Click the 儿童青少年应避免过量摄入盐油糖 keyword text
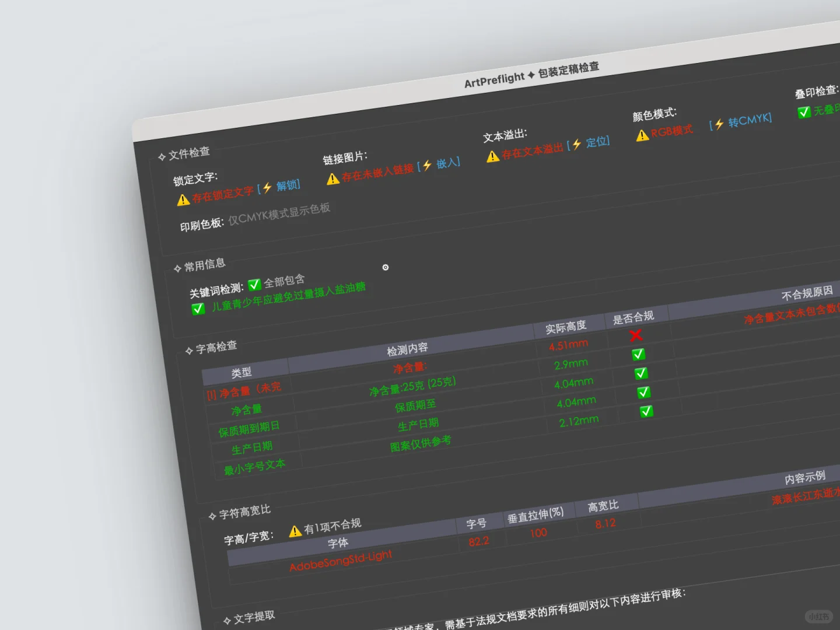The height and width of the screenshot is (630, 840). [288, 297]
